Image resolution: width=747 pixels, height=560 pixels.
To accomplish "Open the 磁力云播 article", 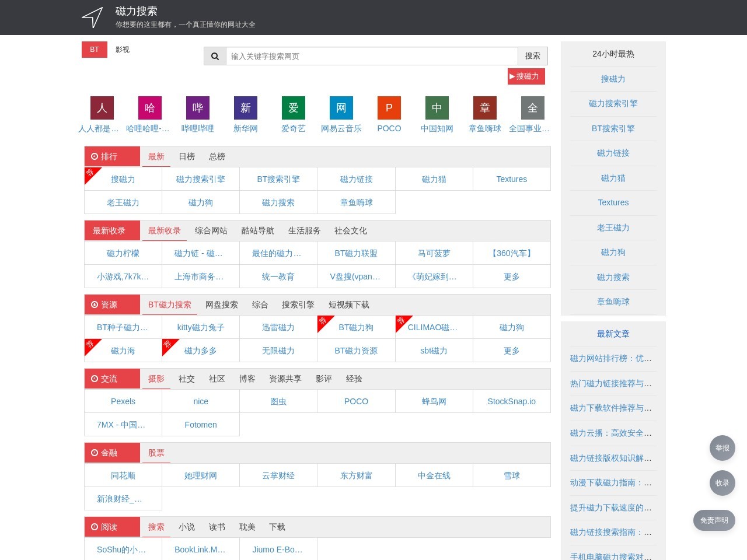I will pyautogui.click(x=611, y=433).
